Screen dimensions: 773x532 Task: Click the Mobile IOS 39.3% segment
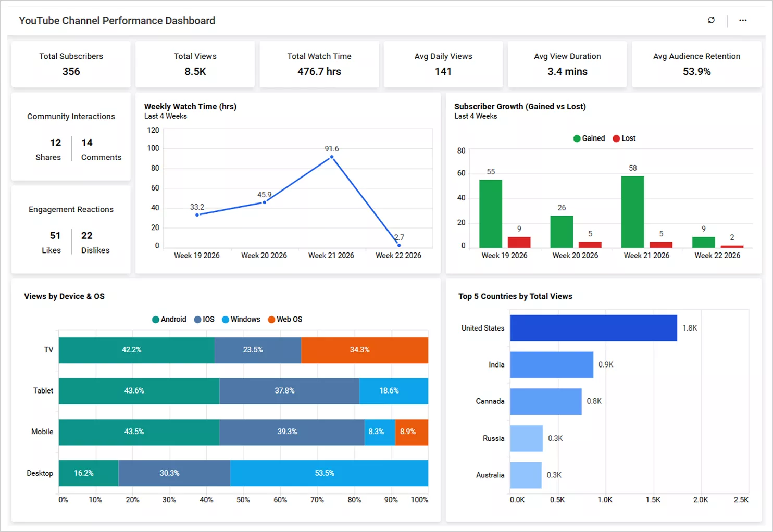point(292,432)
